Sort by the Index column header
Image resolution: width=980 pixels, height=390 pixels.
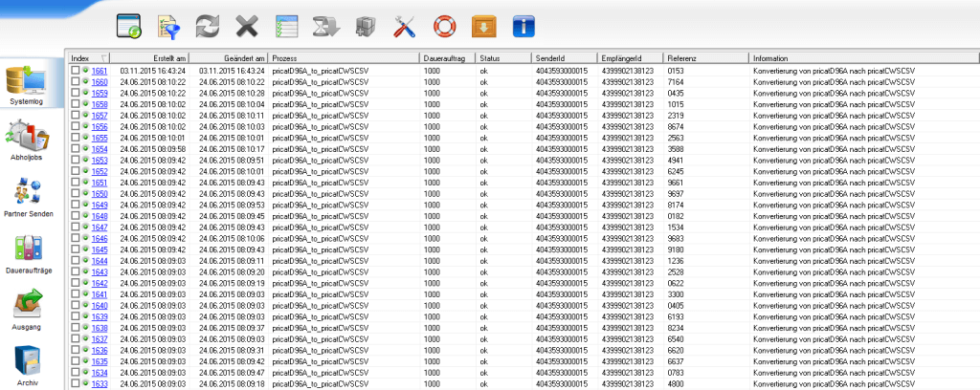80,58
